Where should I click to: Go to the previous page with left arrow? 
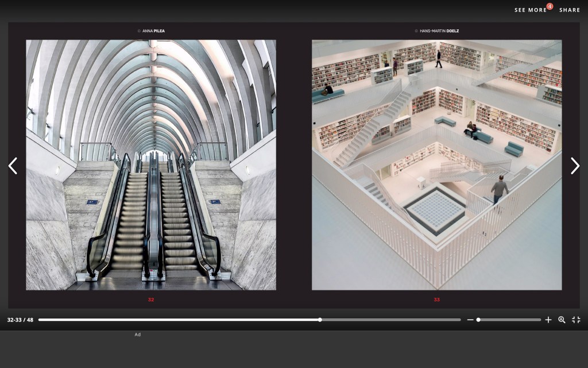(x=13, y=166)
